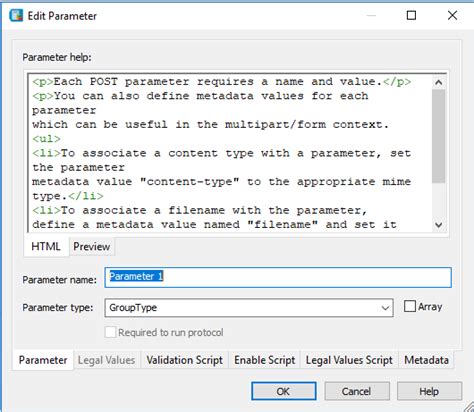The image size is (474, 412).
Task: Click the help text scroll up arrow
Action: (439, 82)
